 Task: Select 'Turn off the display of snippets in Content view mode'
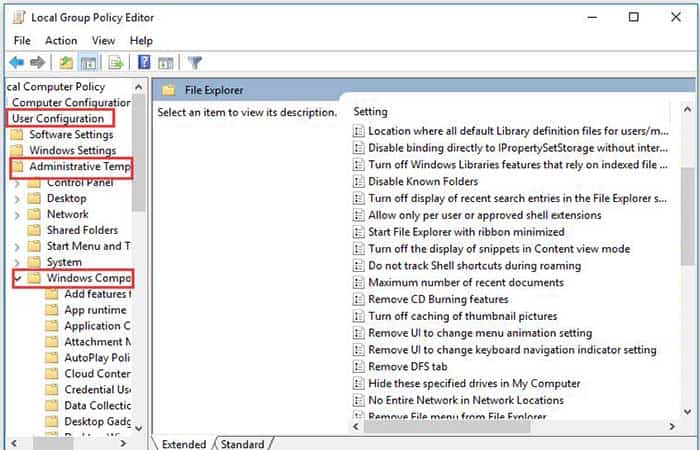click(499, 249)
